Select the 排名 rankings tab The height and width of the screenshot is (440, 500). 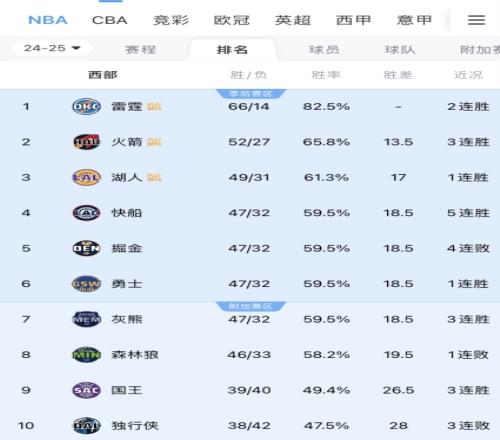coord(232,50)
